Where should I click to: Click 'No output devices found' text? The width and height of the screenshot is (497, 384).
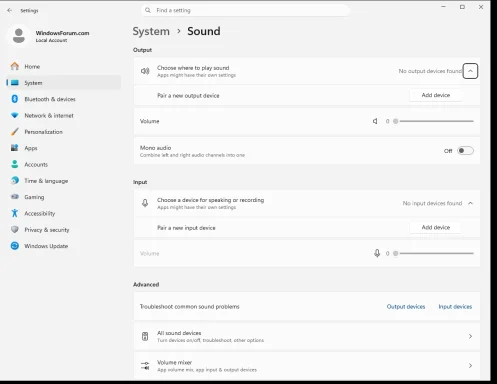click(430, 71)
